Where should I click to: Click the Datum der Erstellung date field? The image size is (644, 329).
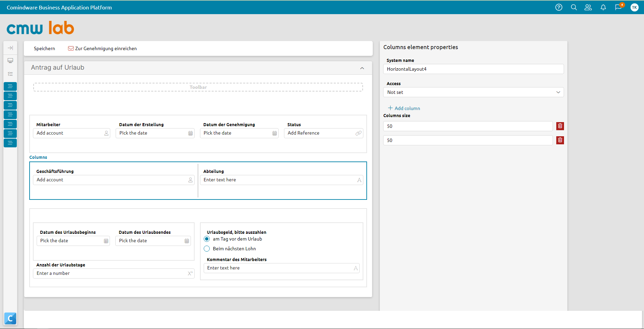coord(155,133)
